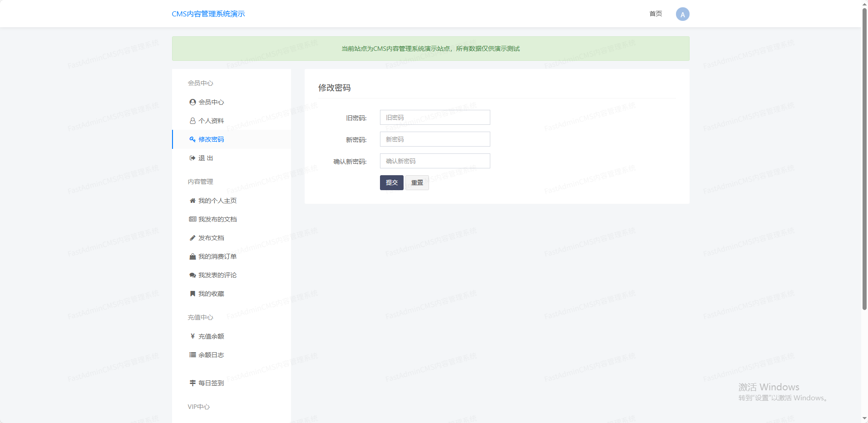Image resolution: width=868 pixels, height=423 pixels.
Task: Click the signpost icon beside 每日签到
Action: point(192,383)
